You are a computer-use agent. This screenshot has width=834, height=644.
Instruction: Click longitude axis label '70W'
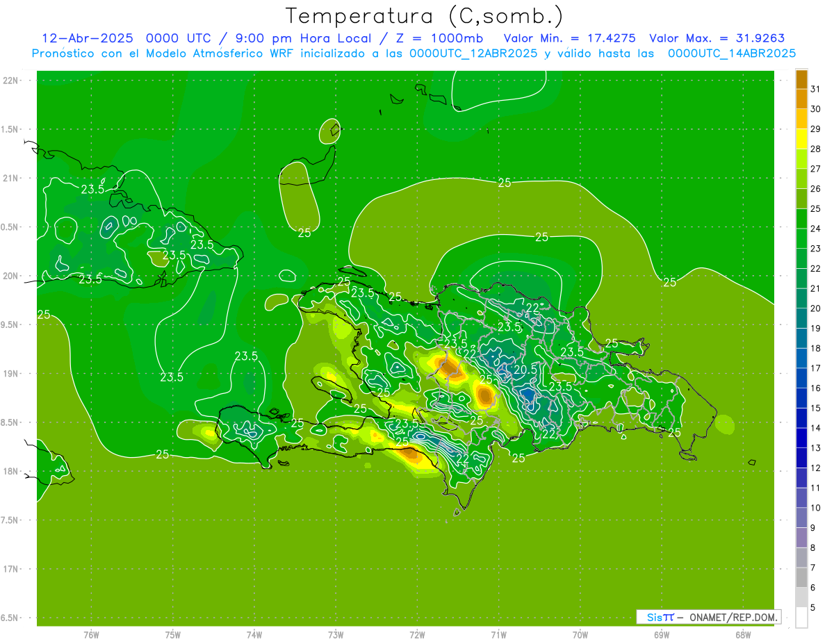[580, 635]
